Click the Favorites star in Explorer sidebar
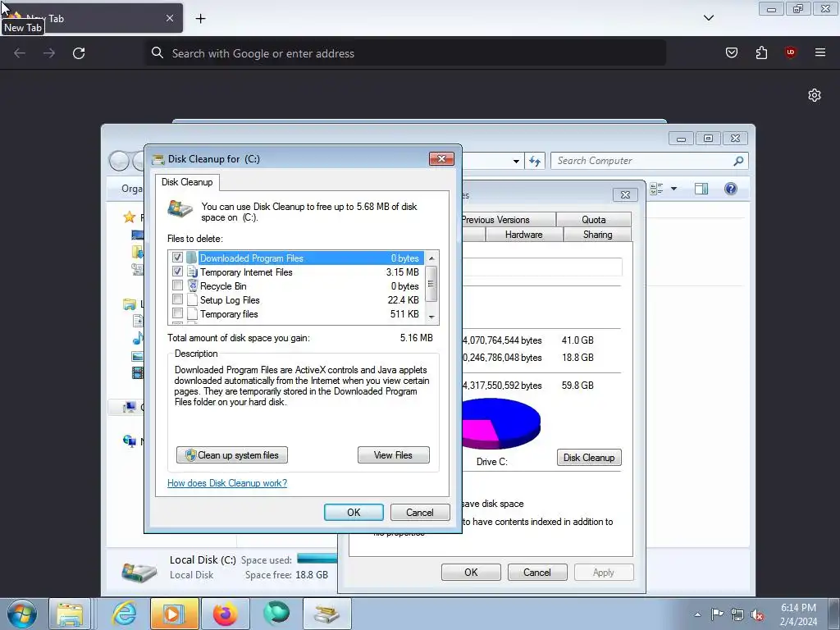840x630 pixels. (x=129, y=217)
